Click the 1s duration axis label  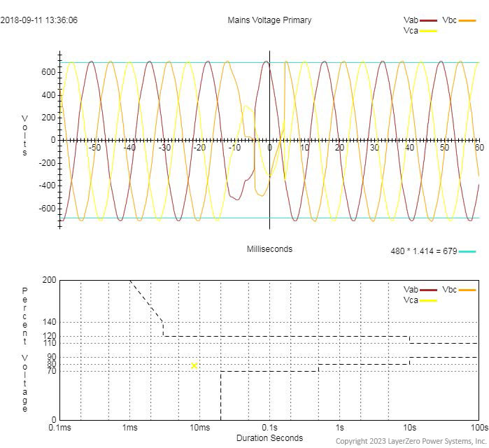pos(339,428)
